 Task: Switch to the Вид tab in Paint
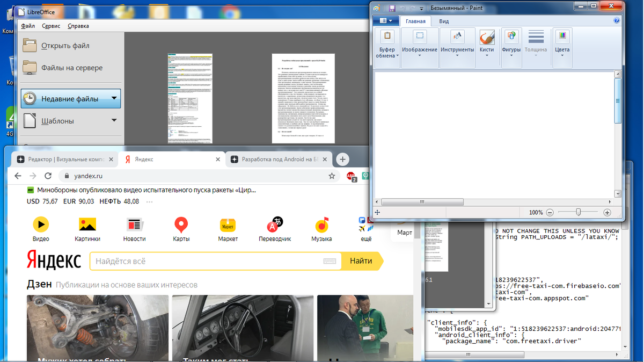coord(444,21)
